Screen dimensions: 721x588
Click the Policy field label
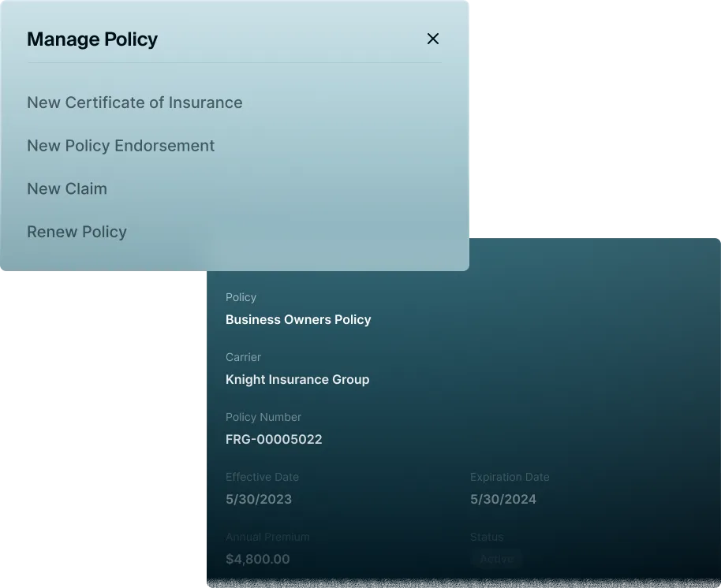point(241,297)
